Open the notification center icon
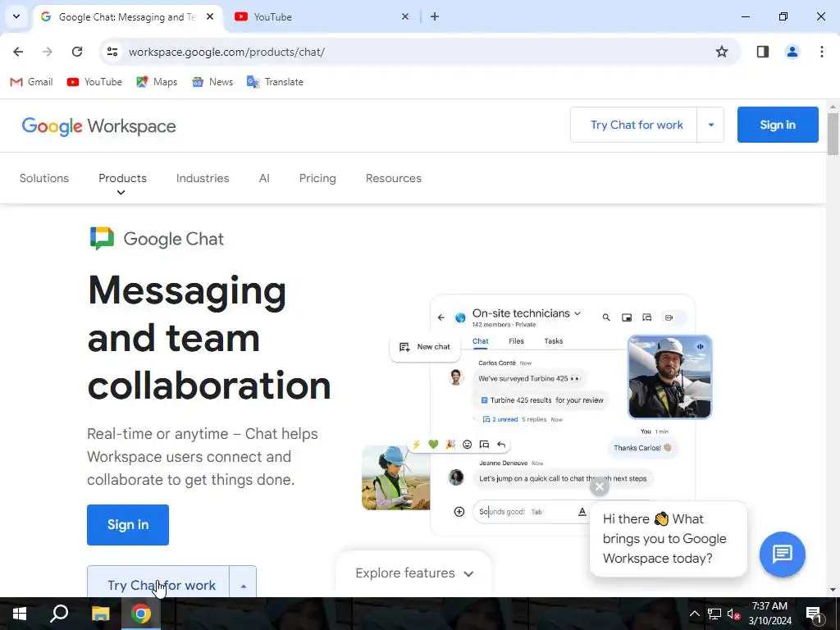840x630 pixels. [x=813, y=614]
